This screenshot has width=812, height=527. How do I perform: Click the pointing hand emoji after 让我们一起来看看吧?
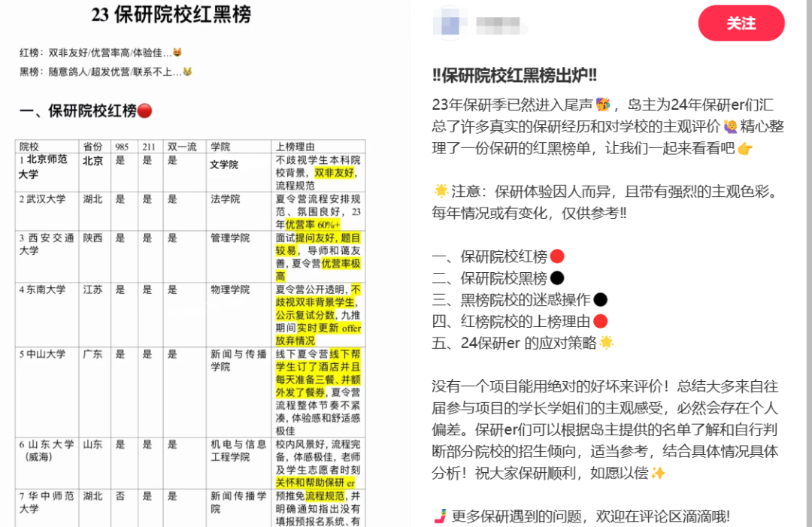[x=744, y=149]
